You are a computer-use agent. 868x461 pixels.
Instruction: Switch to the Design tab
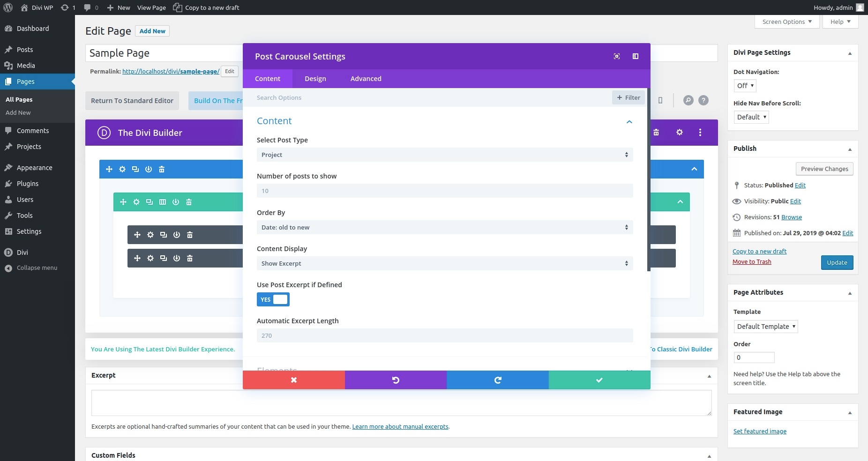(315, 79)
